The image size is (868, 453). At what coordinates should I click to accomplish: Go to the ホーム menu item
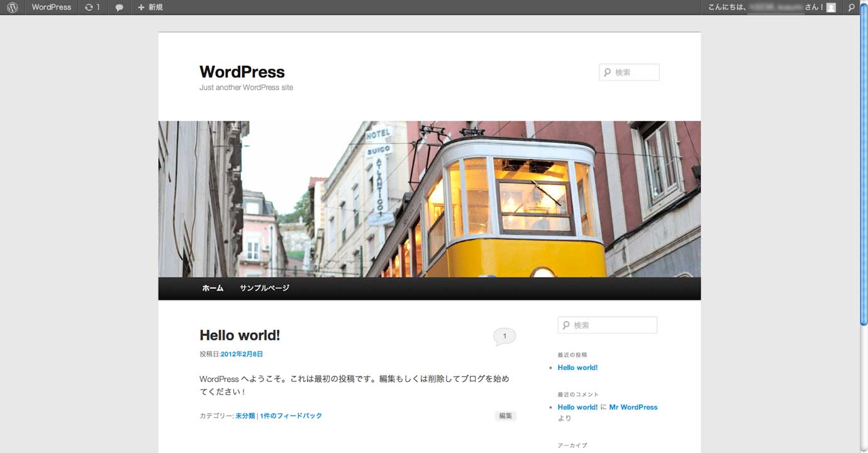pyautogui.click(x=213, y=288)
